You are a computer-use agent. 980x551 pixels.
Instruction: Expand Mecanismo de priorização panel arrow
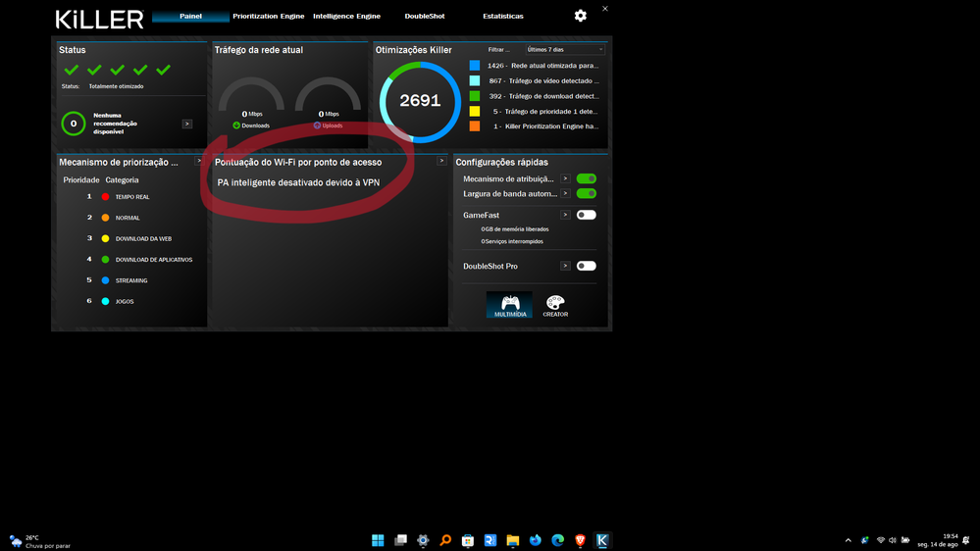coord(199,161)
